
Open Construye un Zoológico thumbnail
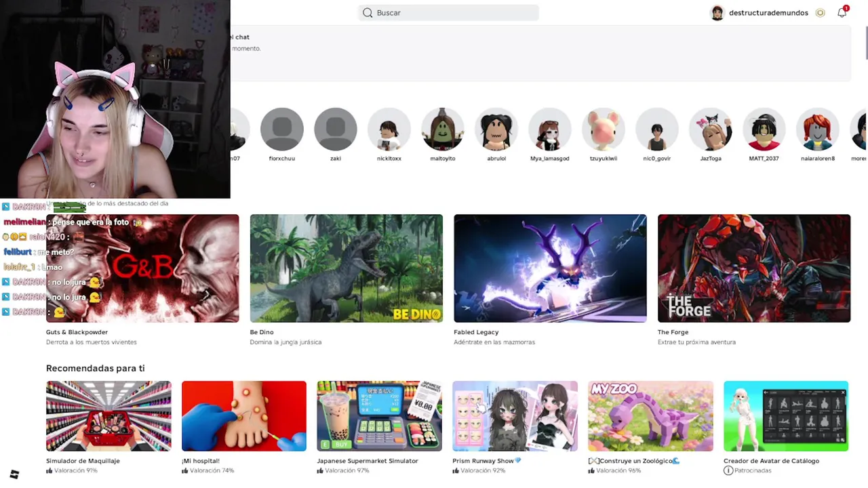(x=651, y=416)
